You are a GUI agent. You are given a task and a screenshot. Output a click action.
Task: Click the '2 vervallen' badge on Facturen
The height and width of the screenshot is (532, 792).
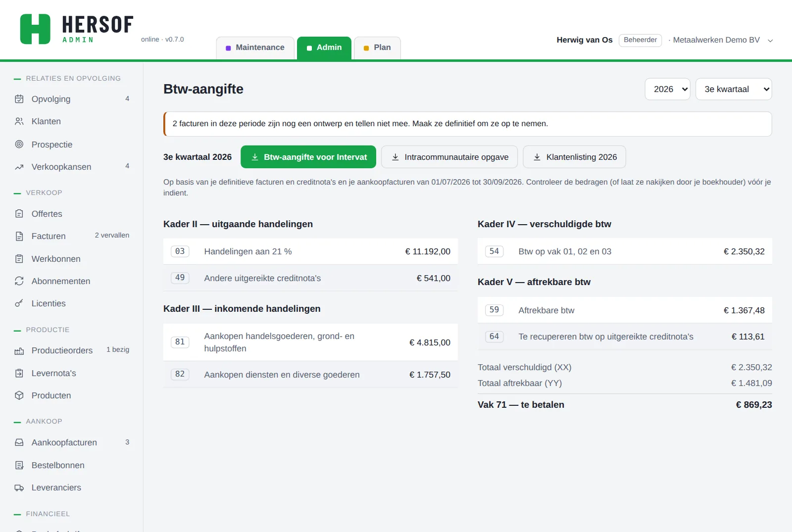coord(112,235)
